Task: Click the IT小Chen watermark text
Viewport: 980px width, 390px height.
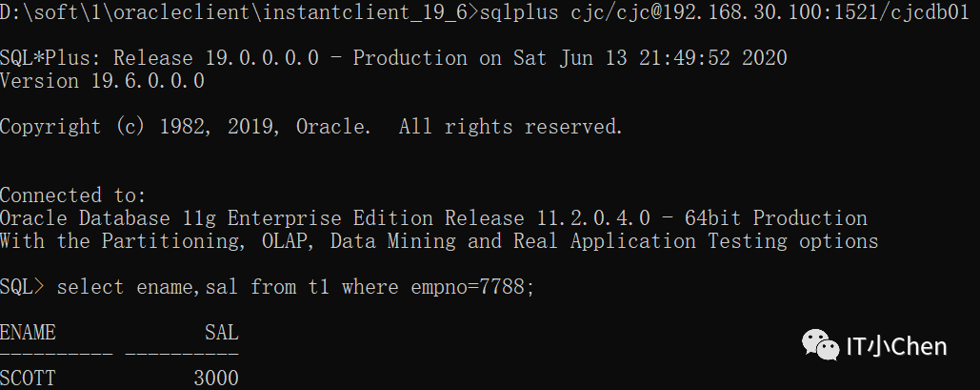Action: [x=896, y=346]
